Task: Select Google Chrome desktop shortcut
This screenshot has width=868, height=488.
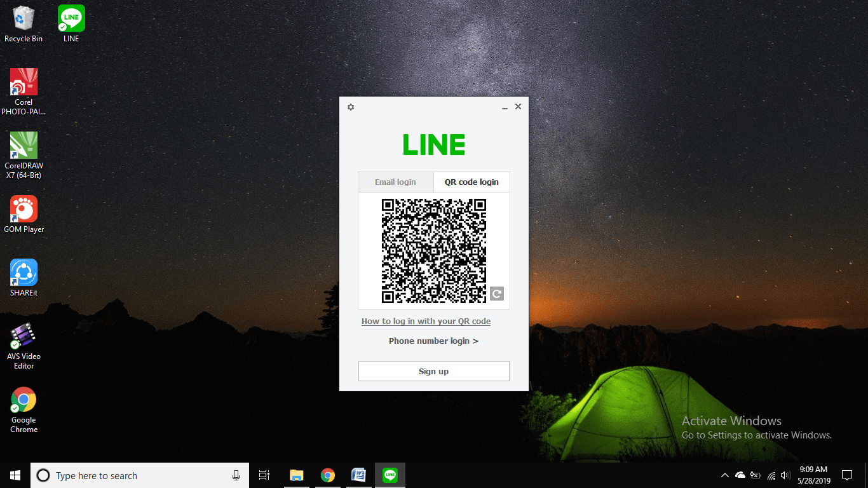Action: pyautogui.click(x=24, y=410)
